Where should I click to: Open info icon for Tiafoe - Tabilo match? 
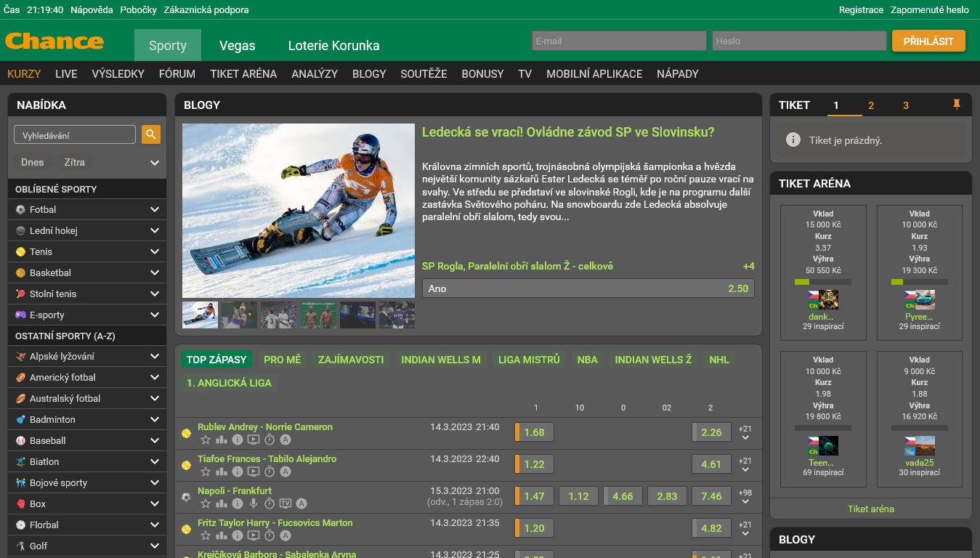tap(238, 472)
